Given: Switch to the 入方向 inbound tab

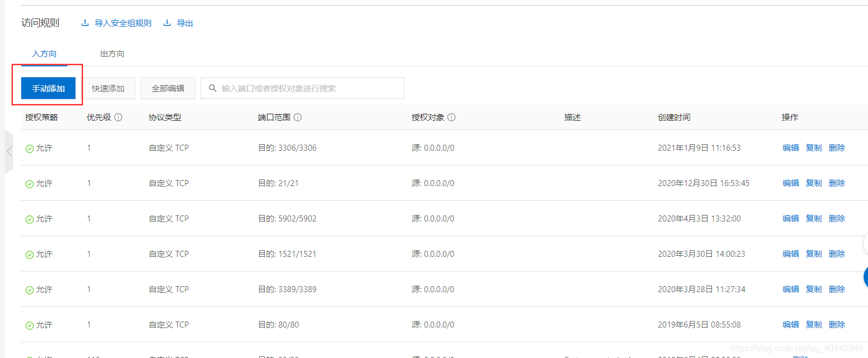Looking at the screenshot, I should click(x=44, y=53).
